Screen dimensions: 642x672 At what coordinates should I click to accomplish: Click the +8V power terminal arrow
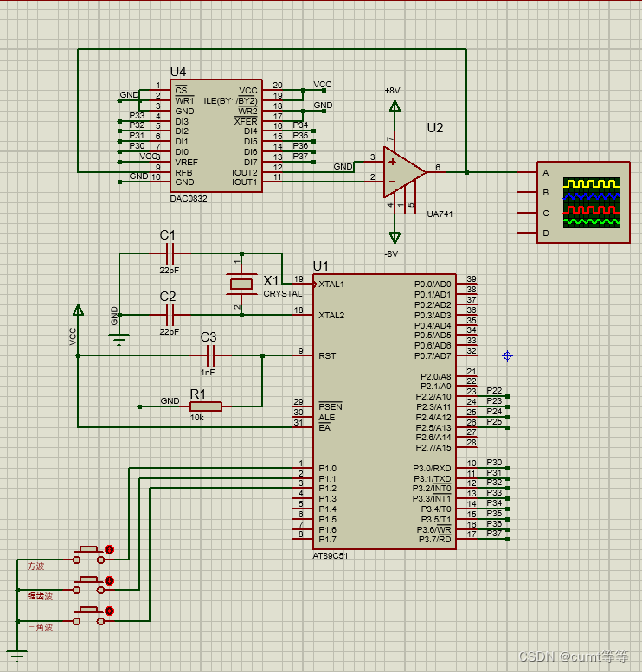click(395, 106)
